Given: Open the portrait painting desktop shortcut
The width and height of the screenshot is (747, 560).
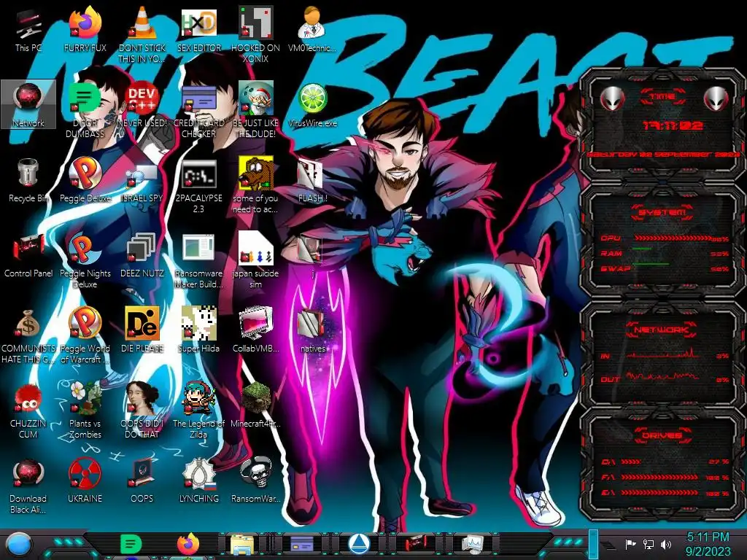Looking at the screenshot, I should coord(142,410).
